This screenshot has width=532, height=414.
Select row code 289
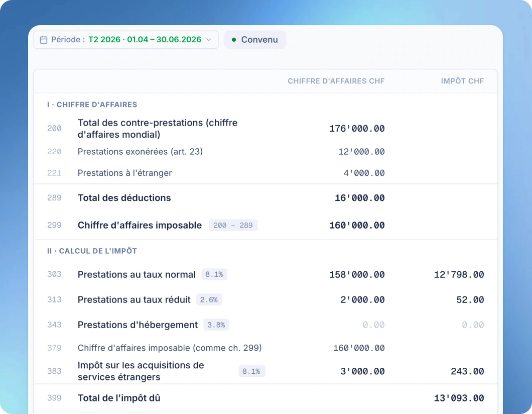click(x=54, y=197)
